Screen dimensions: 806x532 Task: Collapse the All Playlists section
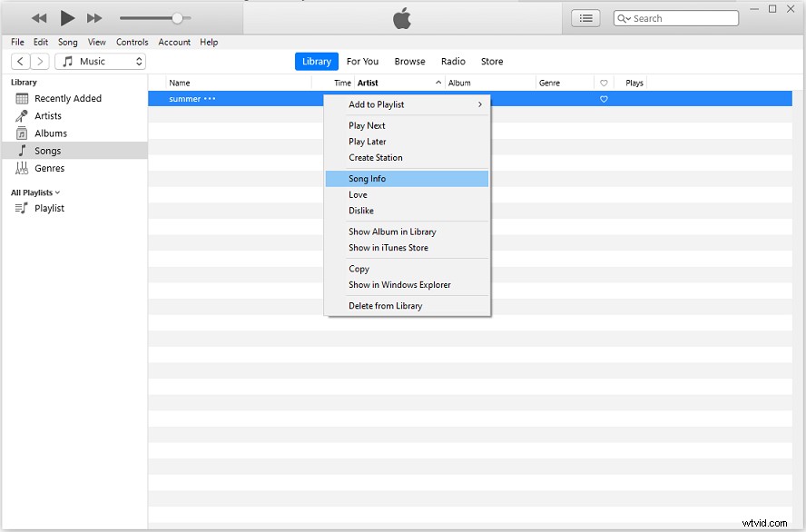[x=57, y=192]
